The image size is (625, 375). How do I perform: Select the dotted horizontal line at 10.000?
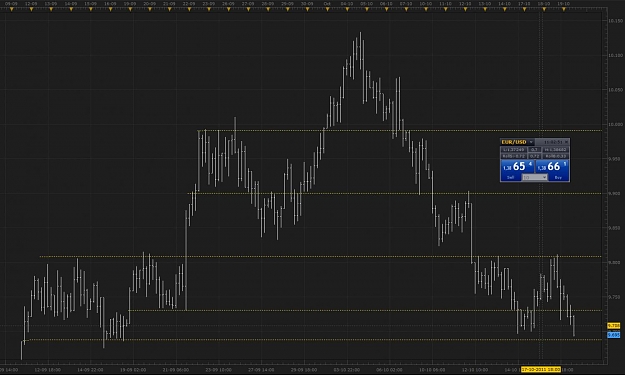click(x=399, y=130)
